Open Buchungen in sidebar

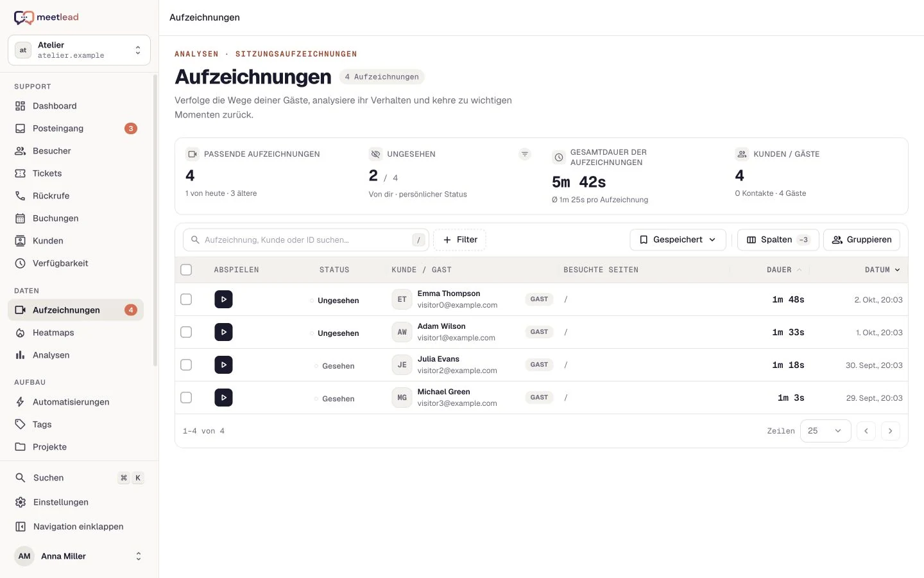click(76, 218)
